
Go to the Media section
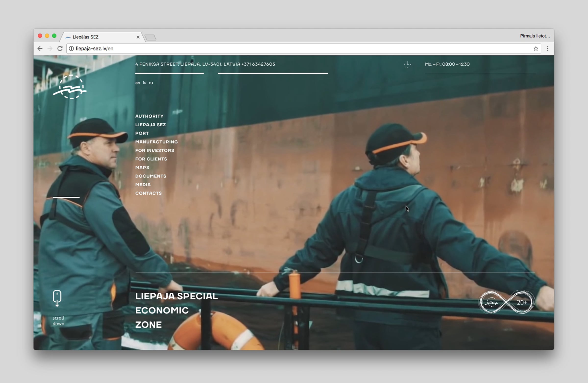143,185
